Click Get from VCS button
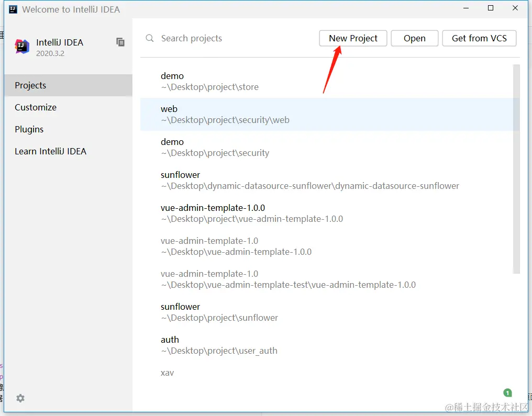This screenshot has height=416, width=532. 479,38
